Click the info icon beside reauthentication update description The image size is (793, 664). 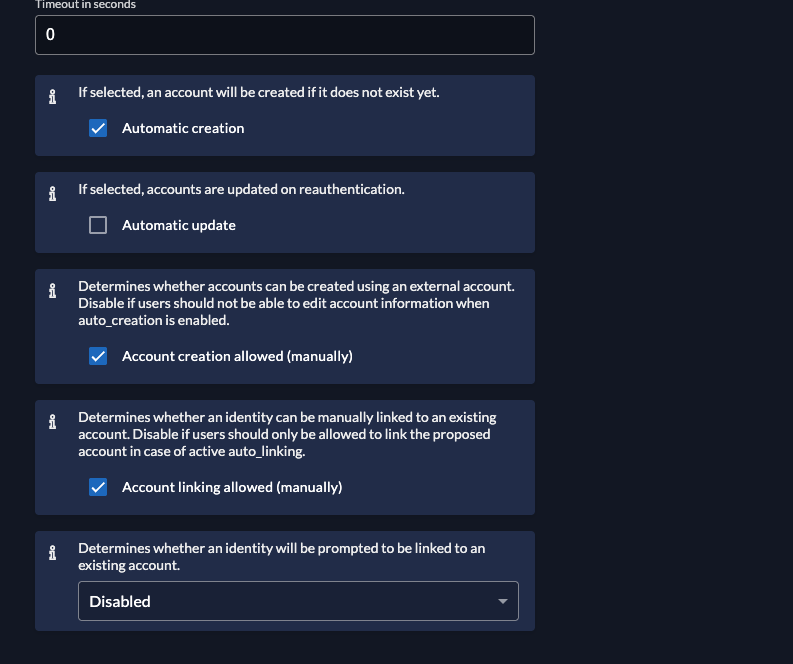52,195
